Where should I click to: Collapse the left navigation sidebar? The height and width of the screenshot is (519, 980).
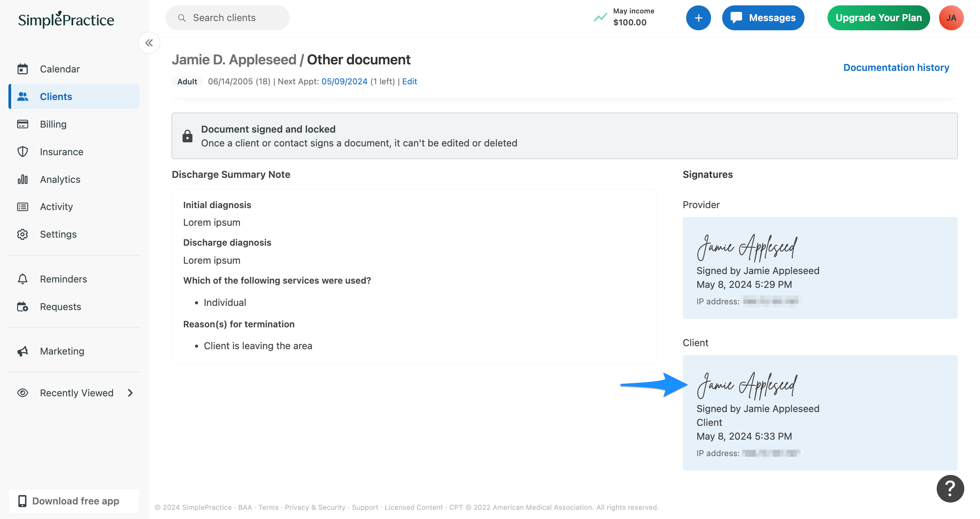click(x=149, y=43)
